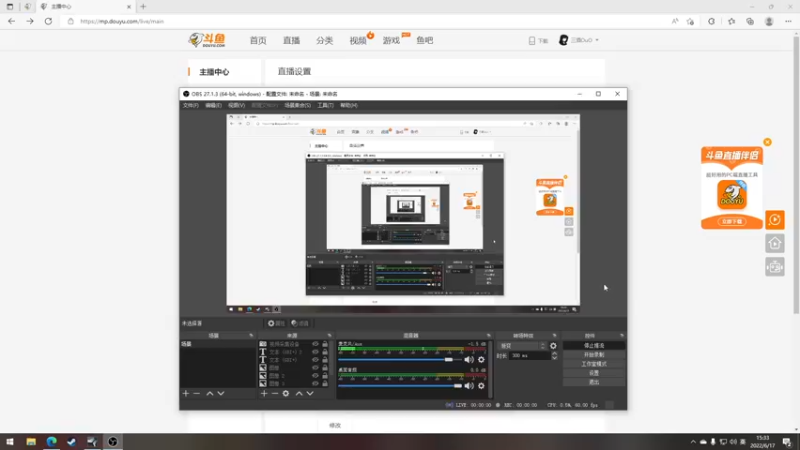Image resolution: width=800 pixels, height=450 pixels.
Task: Open the OBS 文件(F) menu
Action: coord(190,105)
